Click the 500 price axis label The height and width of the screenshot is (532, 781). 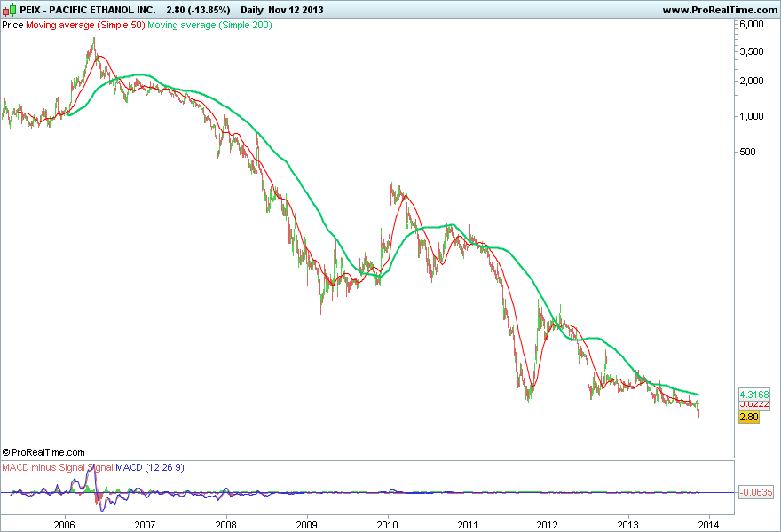point(747,152)
